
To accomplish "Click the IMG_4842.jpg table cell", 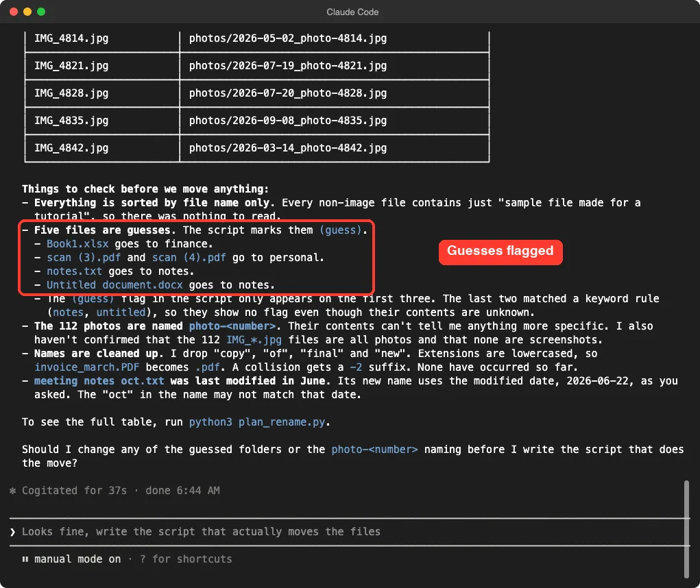I will click(x=102, y=148).
